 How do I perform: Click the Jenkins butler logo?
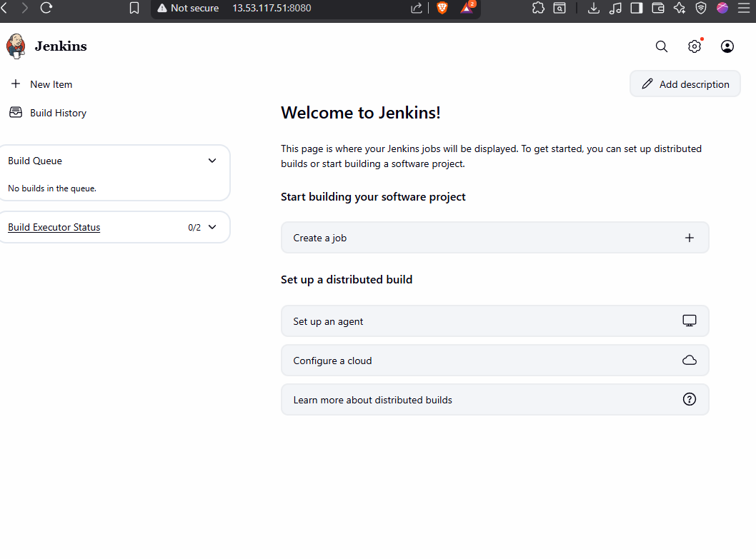[16, 46]
